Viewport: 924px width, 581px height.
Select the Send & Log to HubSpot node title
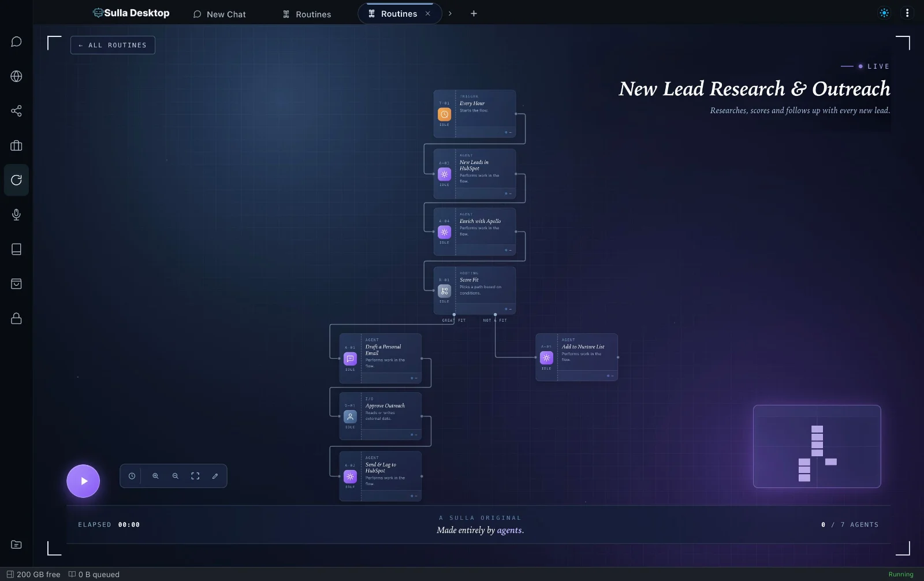[x=381, y=468]
